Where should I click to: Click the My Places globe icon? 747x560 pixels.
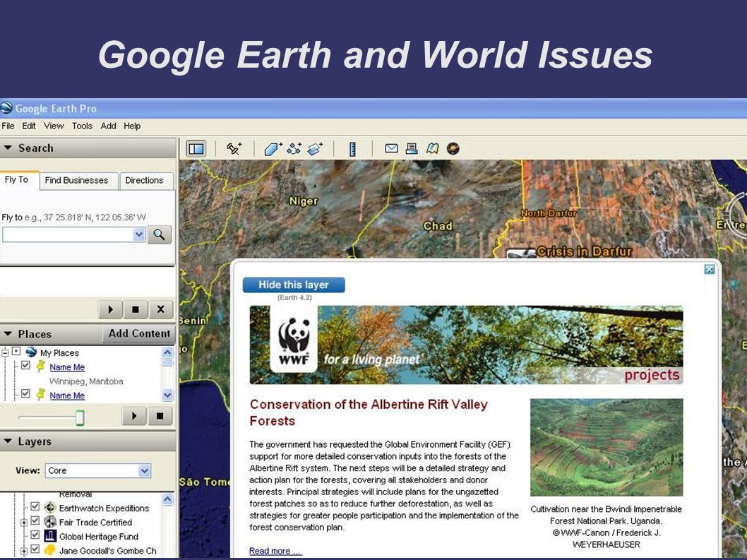coord(32,352)
